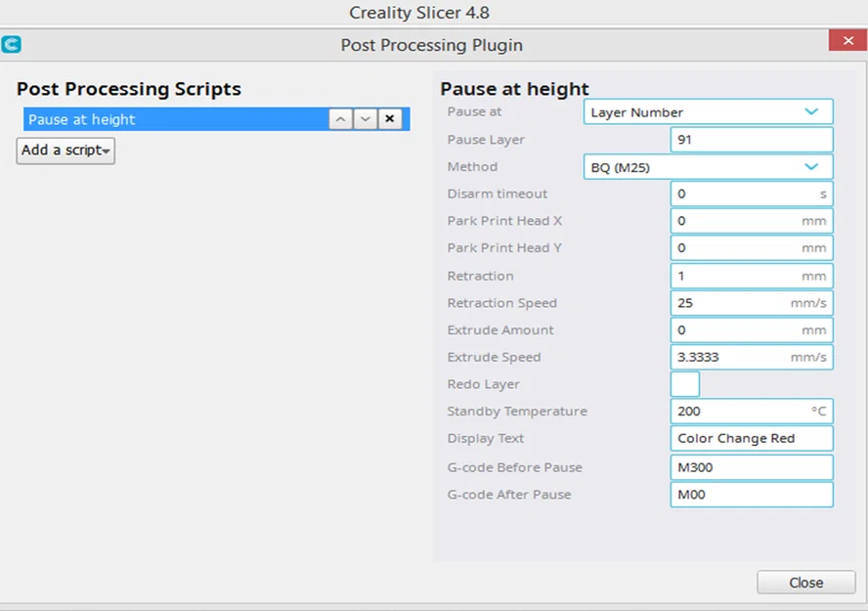The height and width of the screenshot is (611, 868).
Task: Click the Method label
Action: [472, 166]
